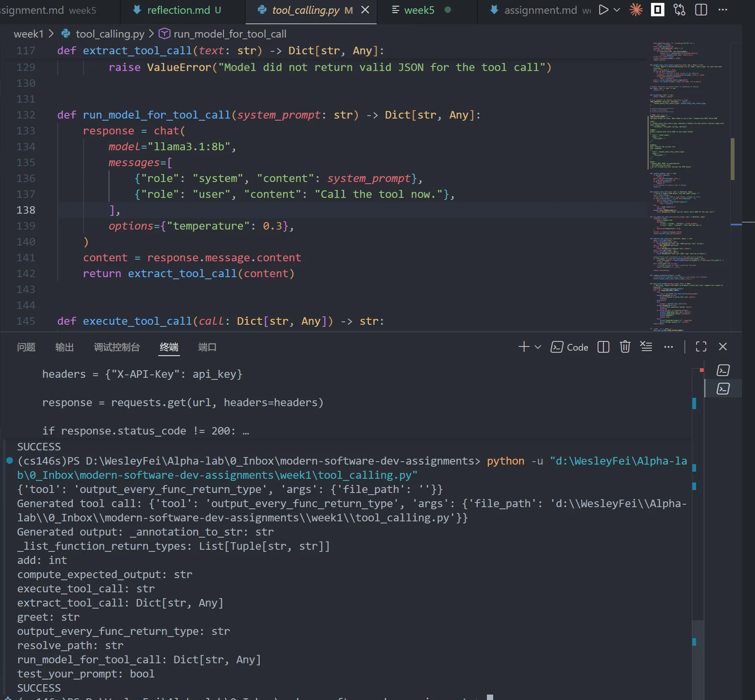Select run_model_for_tool_call breadcrumb symbol
Viewport: 755px width, 700px height.
(x=230, y=34)
